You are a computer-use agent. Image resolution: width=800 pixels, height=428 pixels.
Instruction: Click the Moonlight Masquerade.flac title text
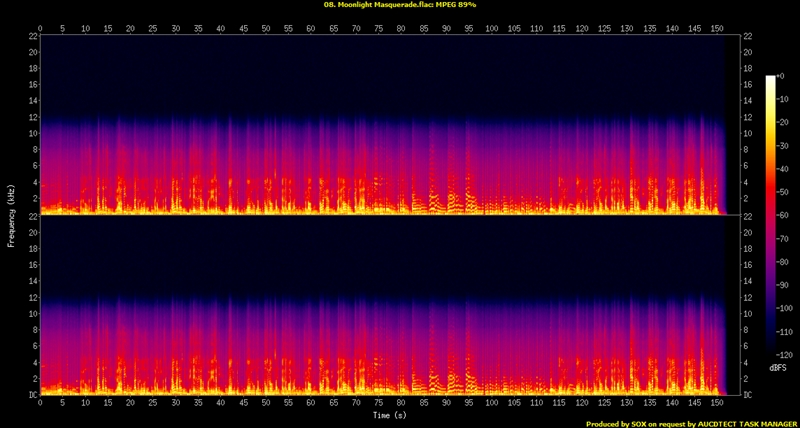(399, 5)
